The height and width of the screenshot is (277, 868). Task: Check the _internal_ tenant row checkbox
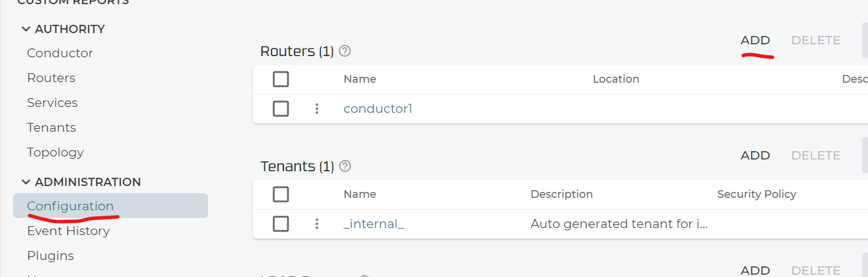click(x=281, y=224)
